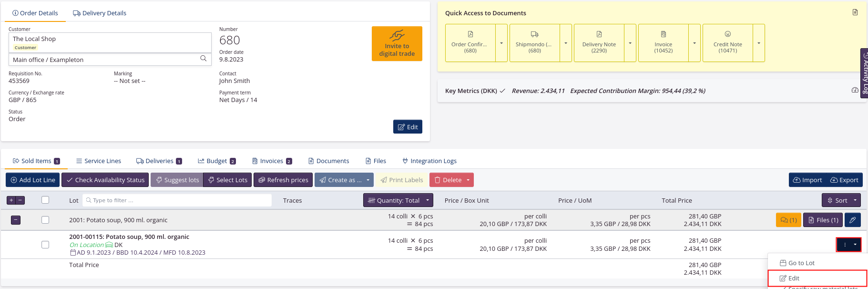Choose Edit from the lot context menu
The width and height of the screenshot is (868, 289).
(794, 278)
